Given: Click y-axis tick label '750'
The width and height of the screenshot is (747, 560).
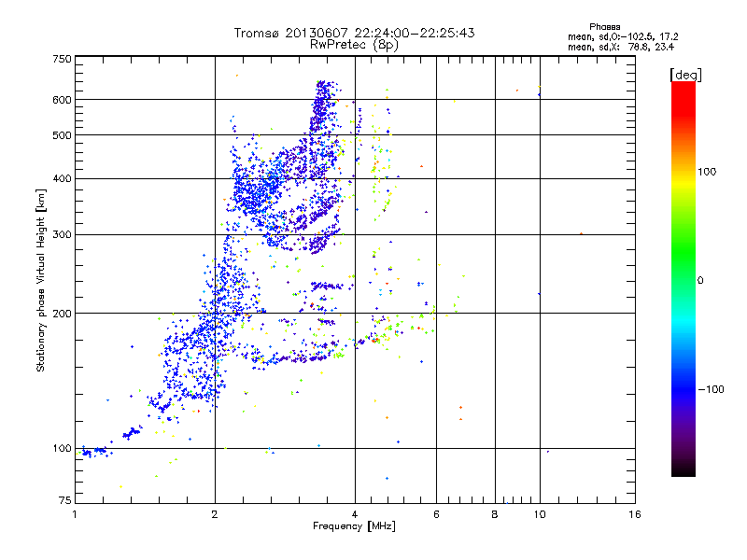Looking at the screenshot, I should tap(62, 59).
